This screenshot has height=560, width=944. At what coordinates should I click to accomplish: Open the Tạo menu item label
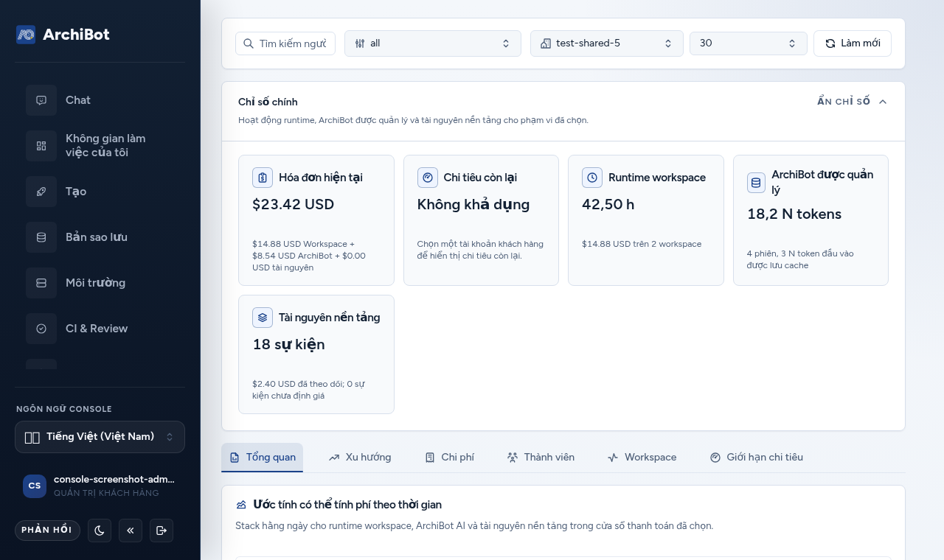tap(76, 192)
